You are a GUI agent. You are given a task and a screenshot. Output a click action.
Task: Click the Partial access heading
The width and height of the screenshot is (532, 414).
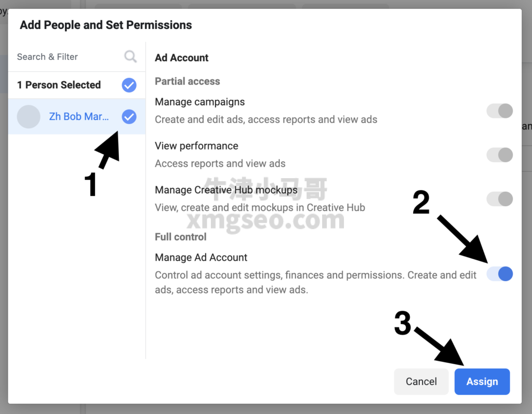click(187, 82)
